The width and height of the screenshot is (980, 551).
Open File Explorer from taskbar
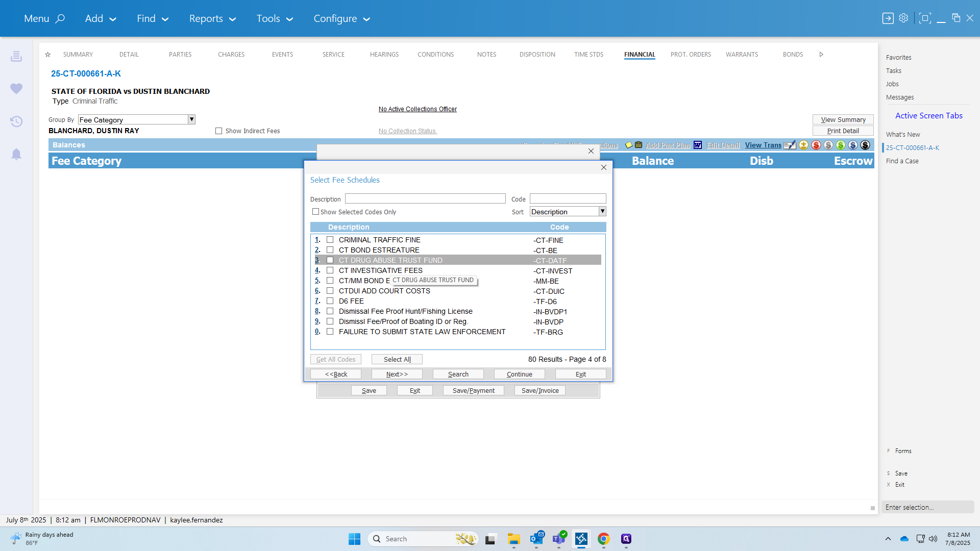click(x=513, y=539)
